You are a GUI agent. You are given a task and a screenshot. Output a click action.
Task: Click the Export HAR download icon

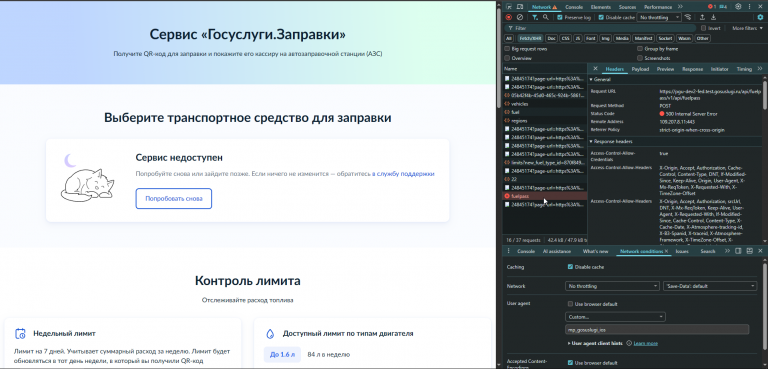(x=713, y=17)
